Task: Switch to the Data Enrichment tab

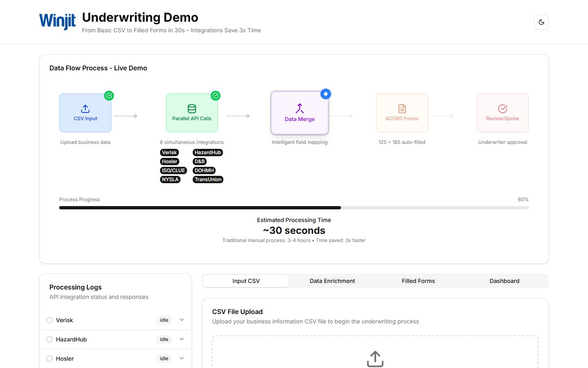Action: pos(332,281)
